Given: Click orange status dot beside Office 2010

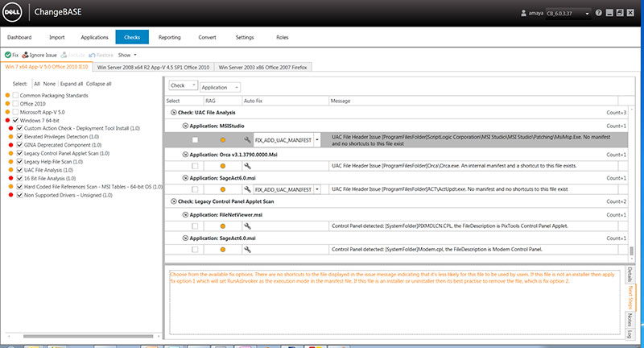Looking at the screenshot, I should 7,104.
